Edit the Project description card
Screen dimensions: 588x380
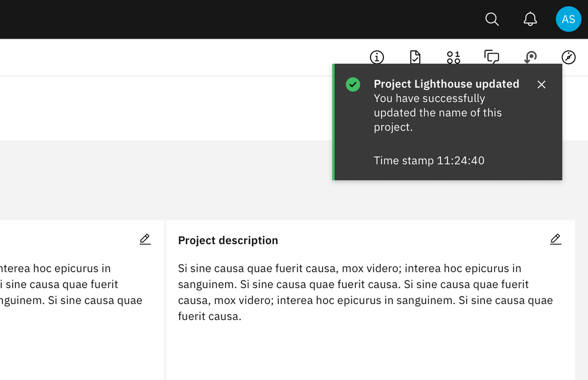556,239
